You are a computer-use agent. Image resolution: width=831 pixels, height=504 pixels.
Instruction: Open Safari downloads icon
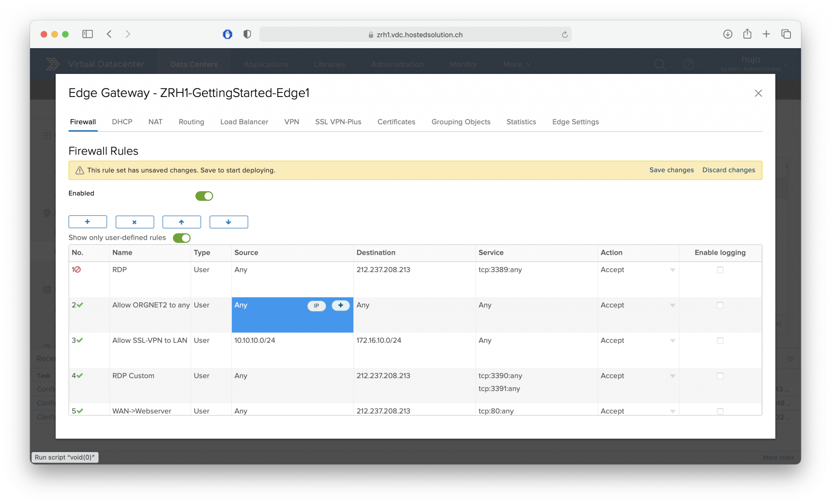click(x=728, y=34)
